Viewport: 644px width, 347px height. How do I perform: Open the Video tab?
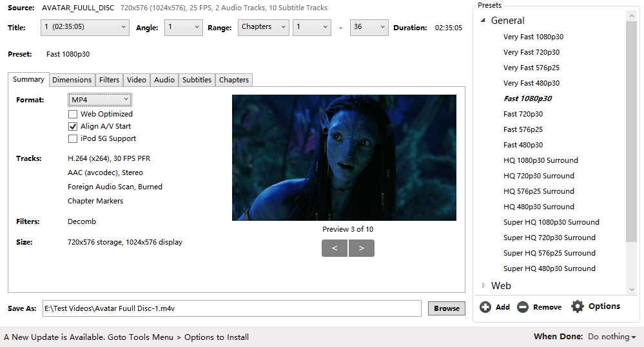coord(137,80)
